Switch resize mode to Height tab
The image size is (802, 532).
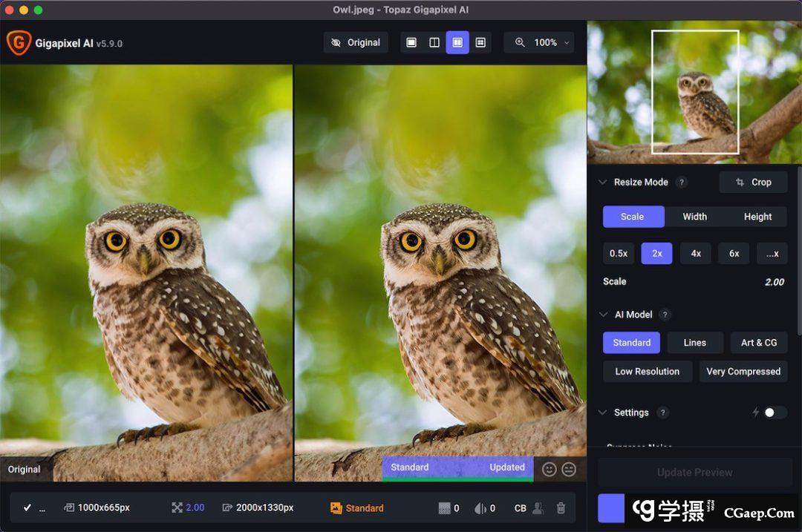click(x=757, y=217)
